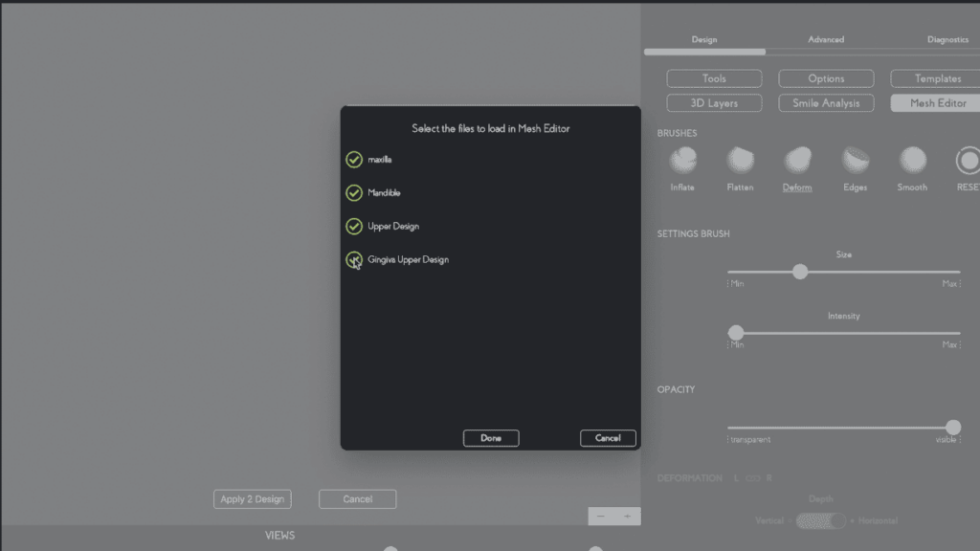This screenshot has height=551, width=980.
Task: Click the Reset brush icon
Action: (968, 161)
